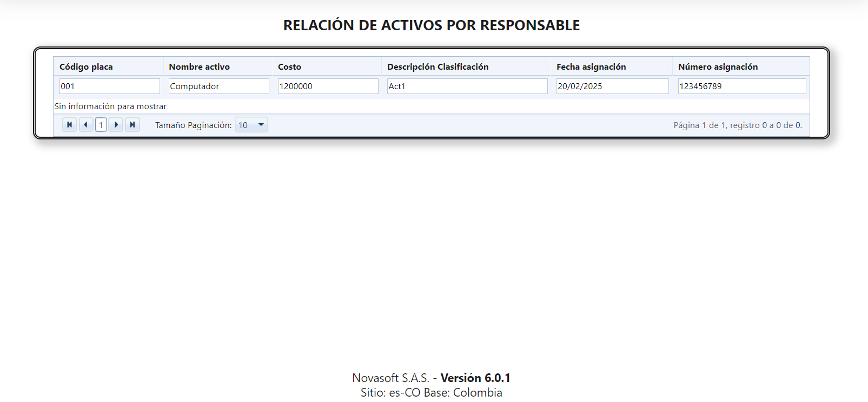
Task: Click the page number 1 box
Action: point(101,125)
